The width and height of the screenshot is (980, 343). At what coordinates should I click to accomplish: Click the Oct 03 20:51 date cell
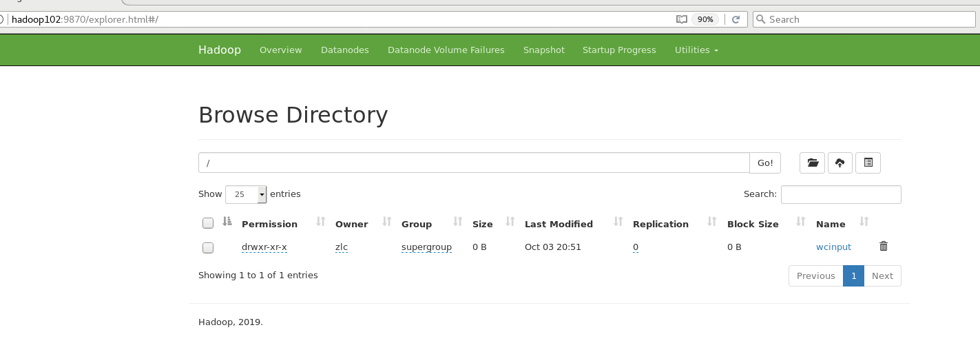(553, 247)
